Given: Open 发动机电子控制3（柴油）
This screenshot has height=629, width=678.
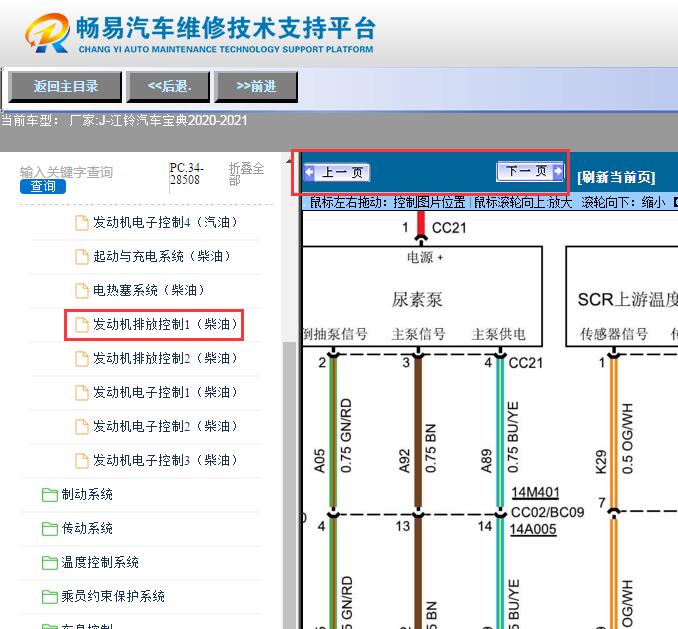Looking at the screenshot, I should (165, 460).
